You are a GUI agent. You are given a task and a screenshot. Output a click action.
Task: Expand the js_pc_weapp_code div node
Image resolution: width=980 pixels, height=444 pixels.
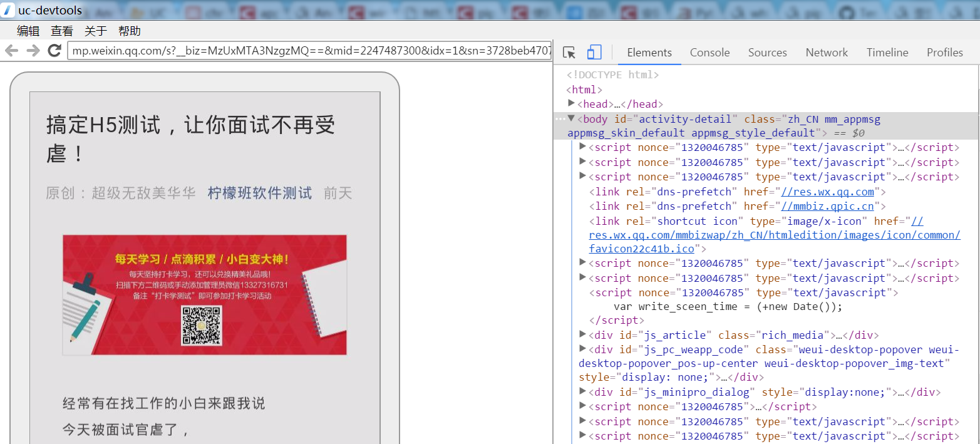click(583, 349)
